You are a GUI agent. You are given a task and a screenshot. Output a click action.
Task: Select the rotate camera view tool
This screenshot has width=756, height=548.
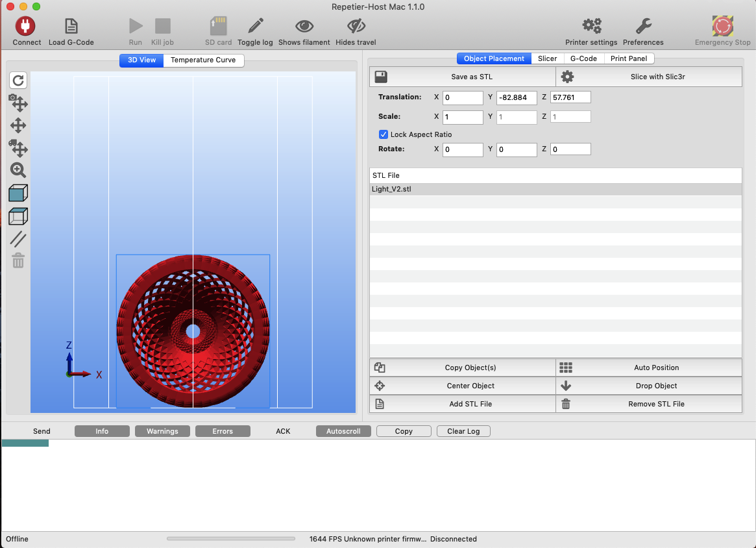[18, 103]
